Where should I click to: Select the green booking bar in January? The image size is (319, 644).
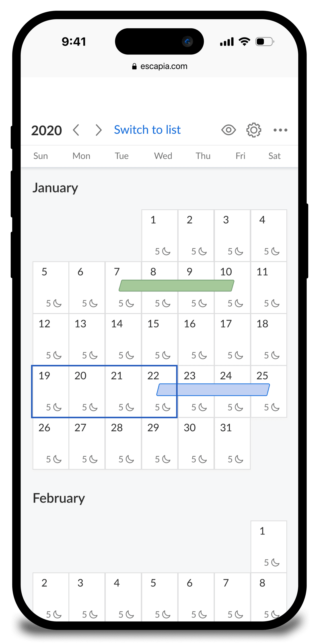(x=176, y=285)
